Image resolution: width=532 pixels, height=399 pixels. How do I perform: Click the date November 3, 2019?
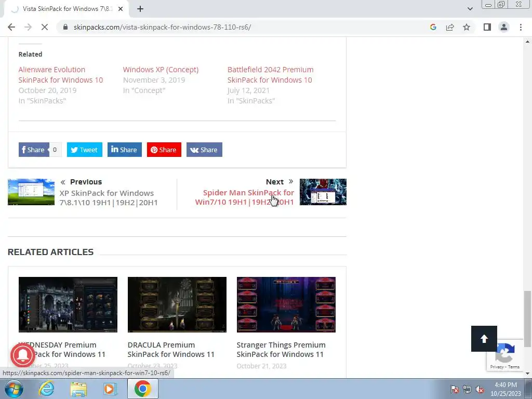pyautogui.click(x=154, y=80)
